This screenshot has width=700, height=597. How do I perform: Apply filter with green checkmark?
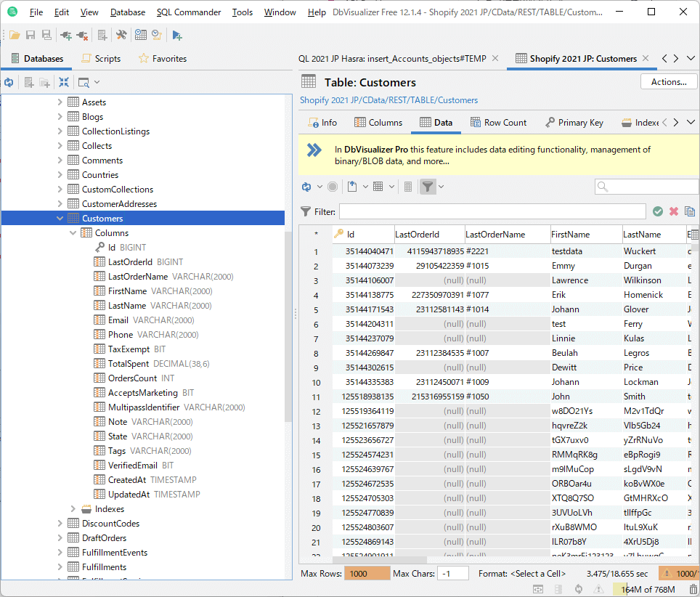[x=658, y=211]
